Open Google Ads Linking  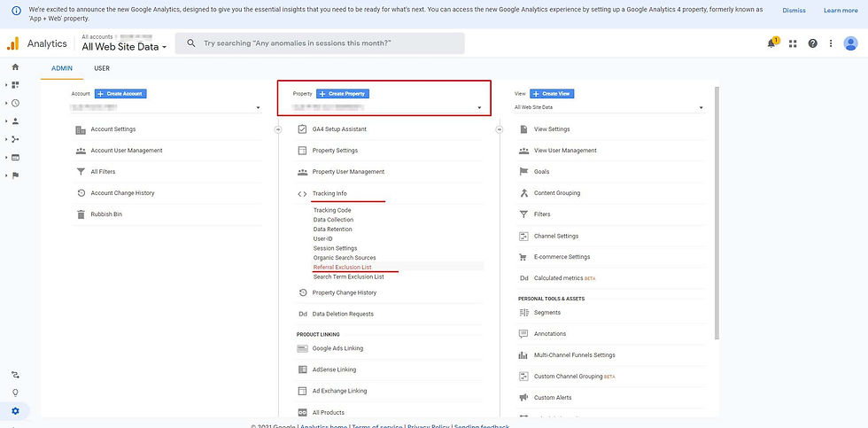[337, 348]
